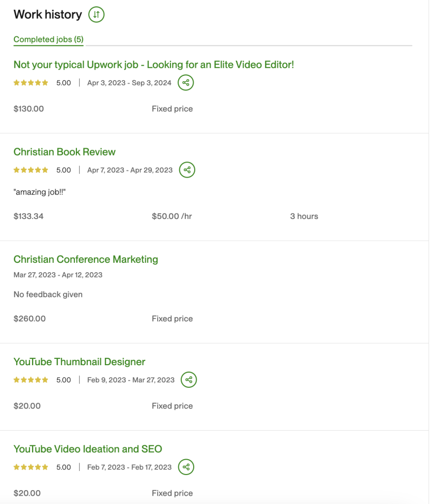
Task: Open the 'Not your typical Upwork job' listing
Action: click(154, 64)
